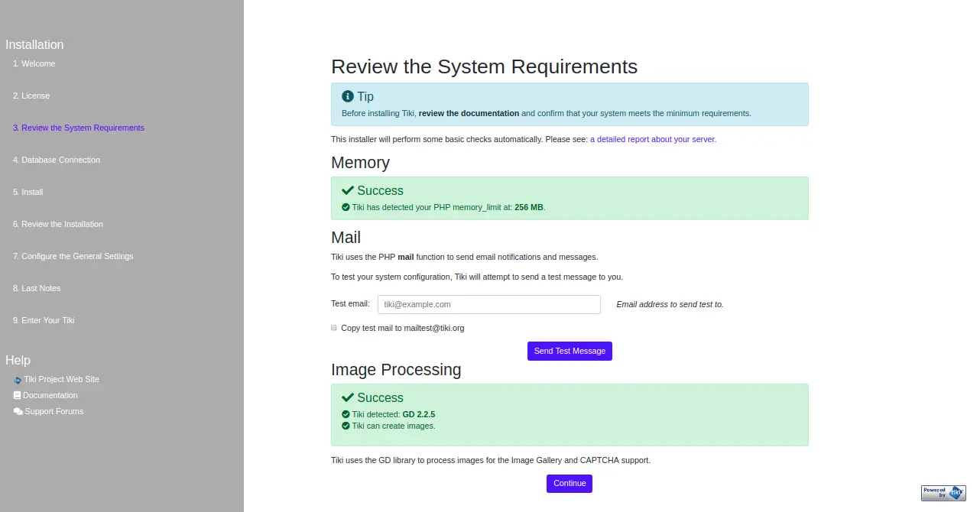Click the Installation sidebar heading

coord(34,44)
